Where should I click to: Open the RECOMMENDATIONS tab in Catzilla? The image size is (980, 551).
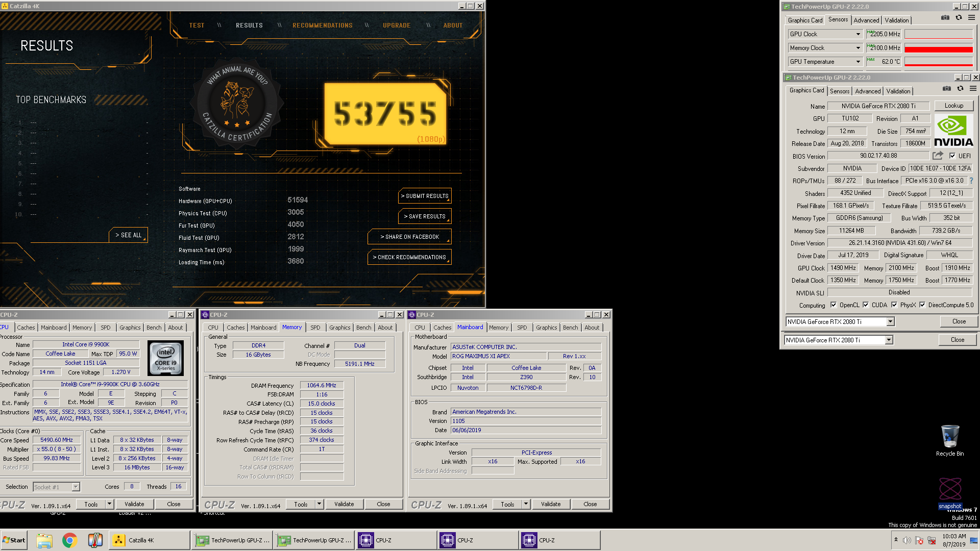(x=322, y=26)
